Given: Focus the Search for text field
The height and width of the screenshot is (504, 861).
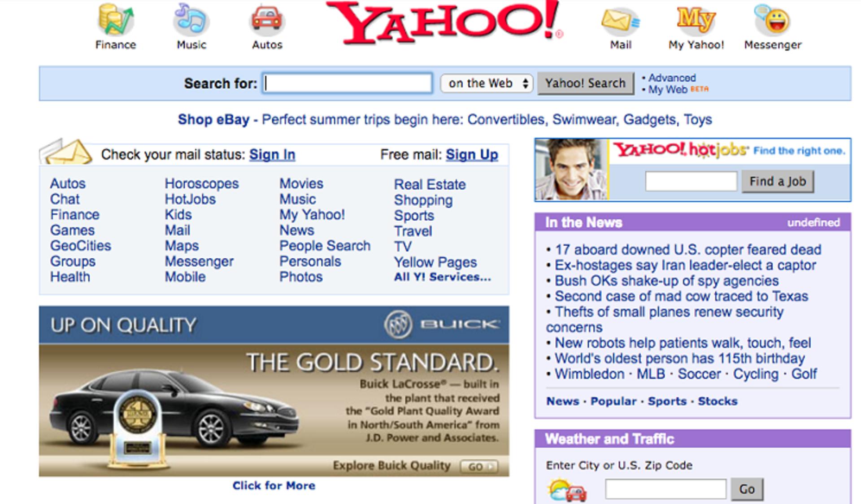Looking at the screenshot, I should coord(348,83).
